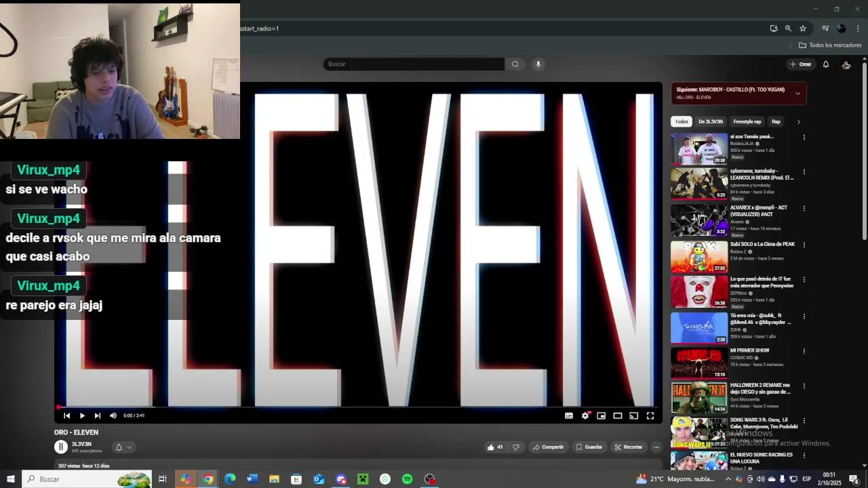This screenshot has width=868, height=488.
Task: Open Word from taskbar
Action: click(252, 479)
